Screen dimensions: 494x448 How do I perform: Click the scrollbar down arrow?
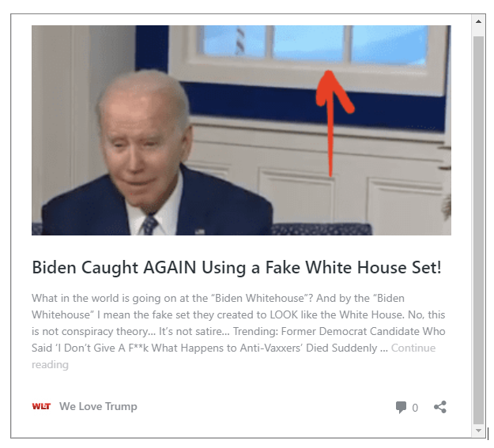point(478,431)
